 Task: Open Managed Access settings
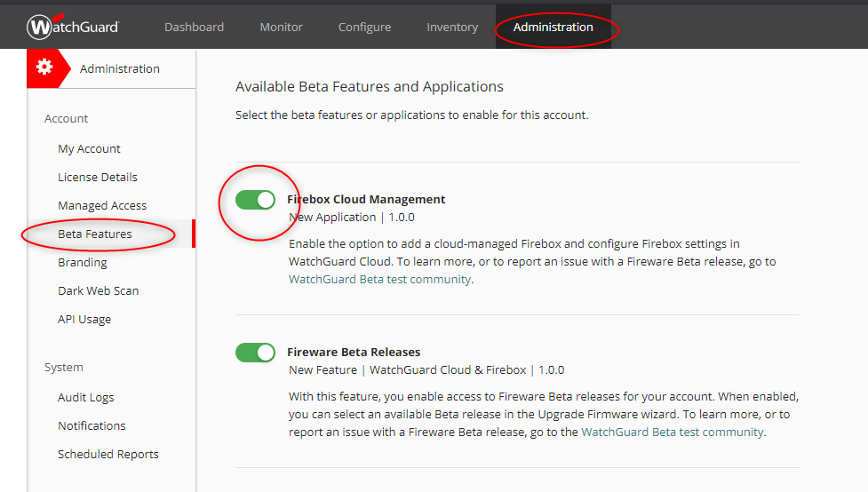pos(102,205)
